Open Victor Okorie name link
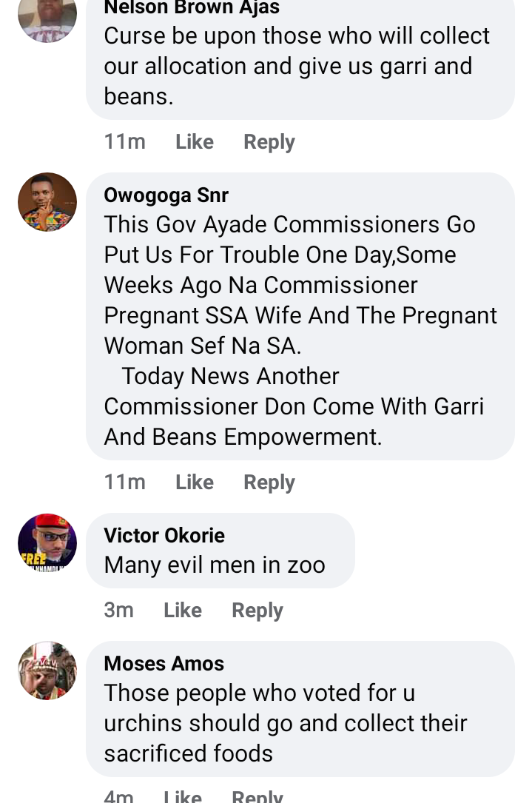The height and width of the screenshot is (803, 532). pyautogui.click(x=164, y=536)
